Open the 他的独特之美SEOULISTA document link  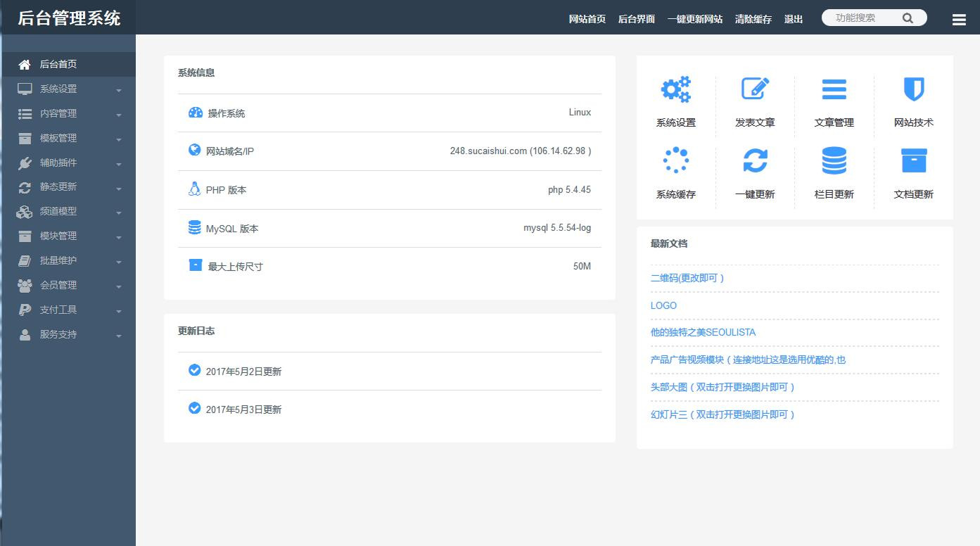click(703, 333)
